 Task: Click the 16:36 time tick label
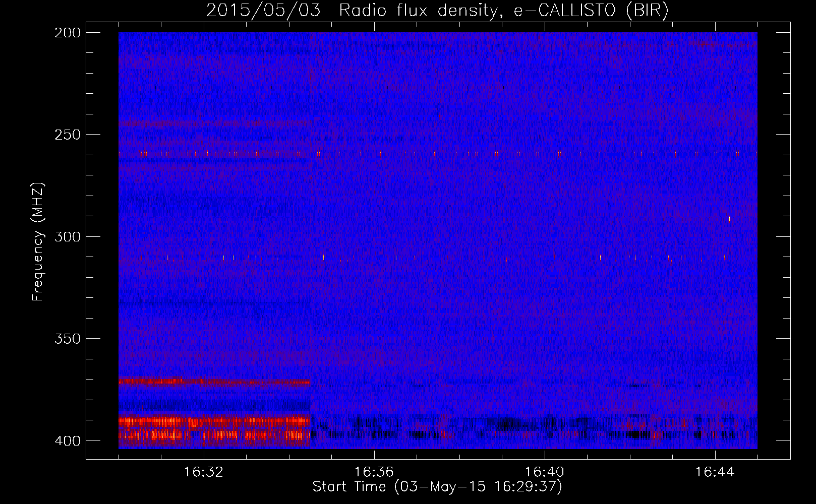coord(374,472)
